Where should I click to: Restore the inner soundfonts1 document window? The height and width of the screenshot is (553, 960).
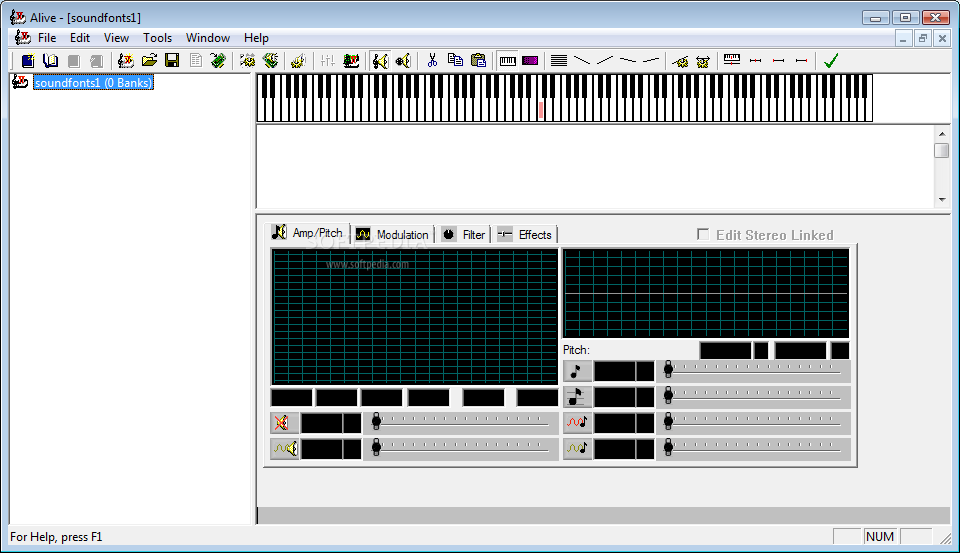tap(923, 39)
